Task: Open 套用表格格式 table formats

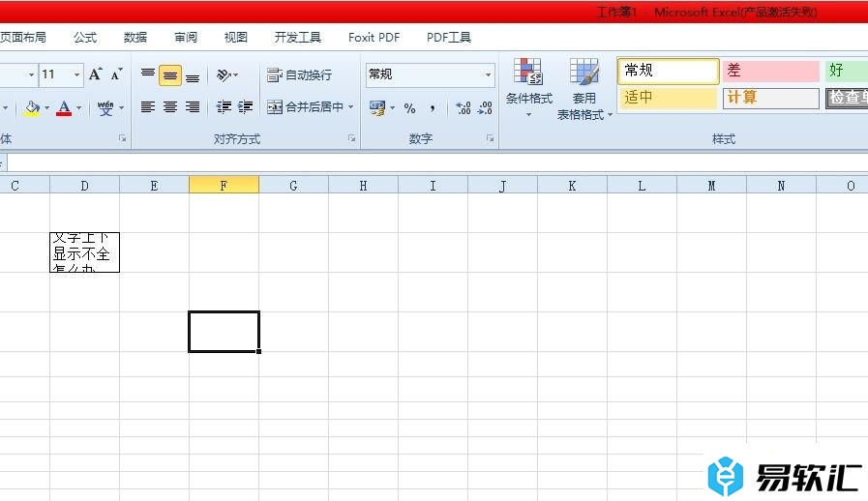Action: (x=584, y=88)
